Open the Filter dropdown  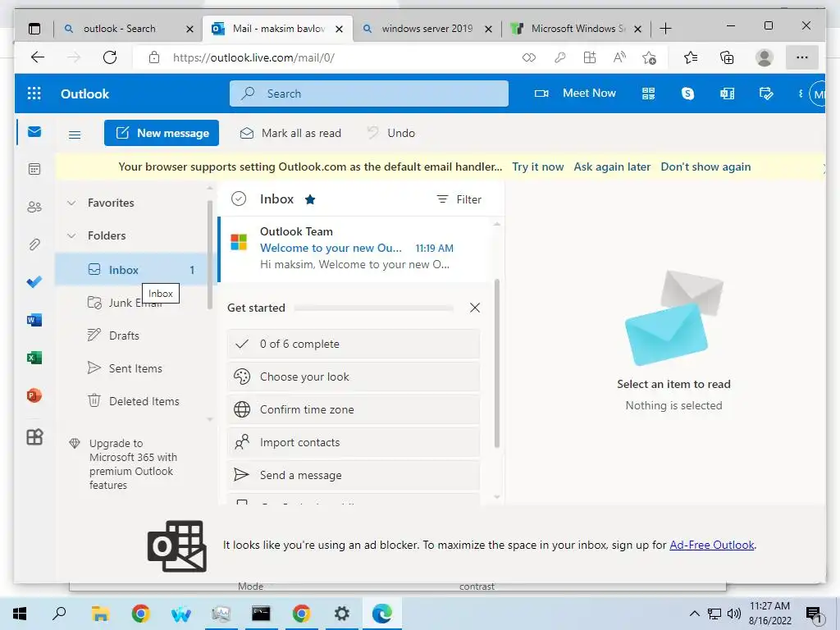coord(459,199)
